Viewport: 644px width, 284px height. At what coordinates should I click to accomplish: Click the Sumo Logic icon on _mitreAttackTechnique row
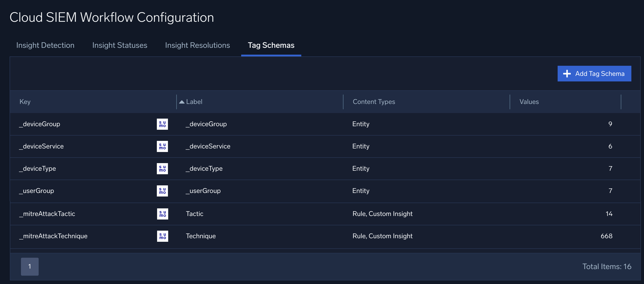[x=163, y=236]
